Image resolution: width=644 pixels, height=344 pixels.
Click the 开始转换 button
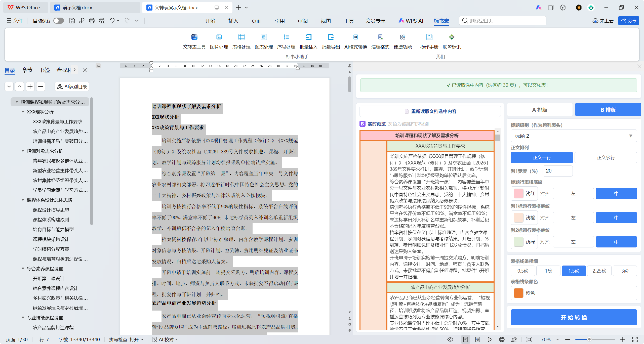574,317
